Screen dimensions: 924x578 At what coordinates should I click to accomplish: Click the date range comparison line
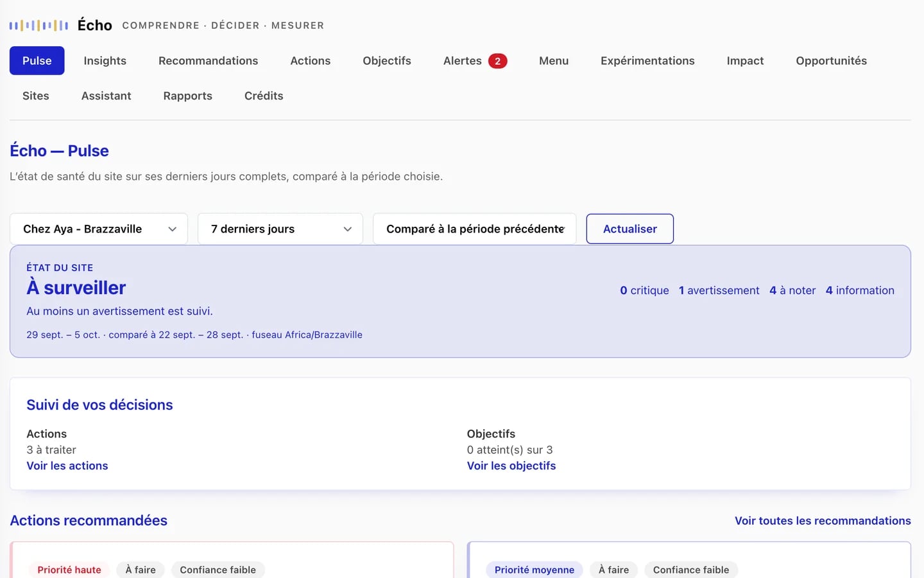[194, 335]
